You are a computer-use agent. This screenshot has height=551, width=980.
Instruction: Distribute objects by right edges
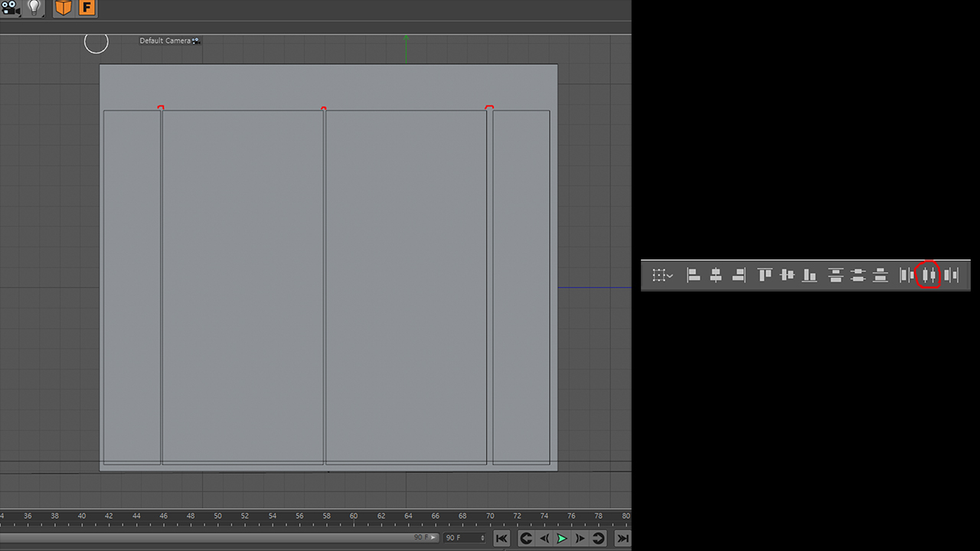point(951,275)
